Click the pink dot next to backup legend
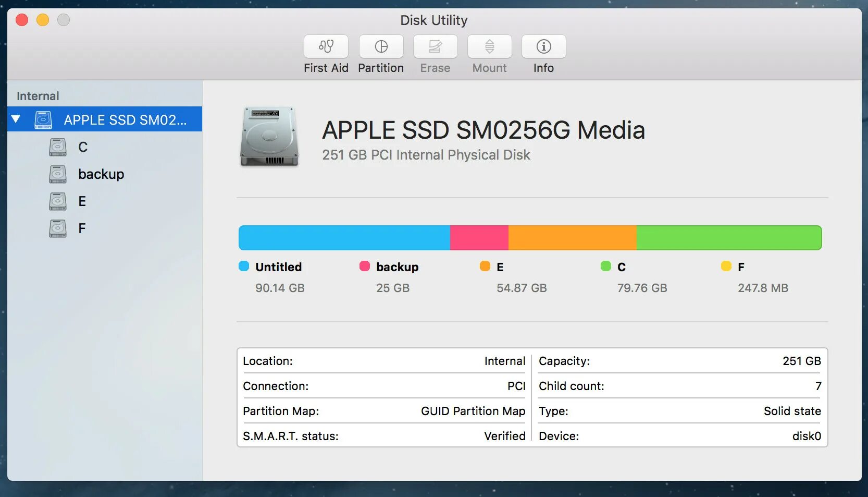This screenshot has height=497, width=868. (x=365, y=266)
